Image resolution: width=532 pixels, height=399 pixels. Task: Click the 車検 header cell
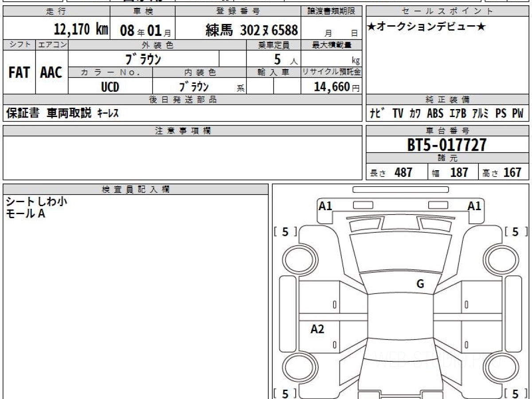(x=142, y=12)
